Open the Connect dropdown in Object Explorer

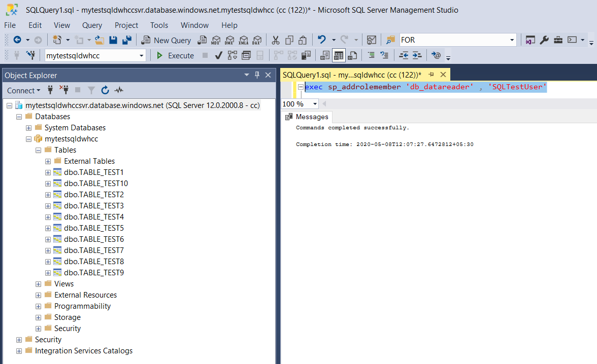tap(23, 91)
